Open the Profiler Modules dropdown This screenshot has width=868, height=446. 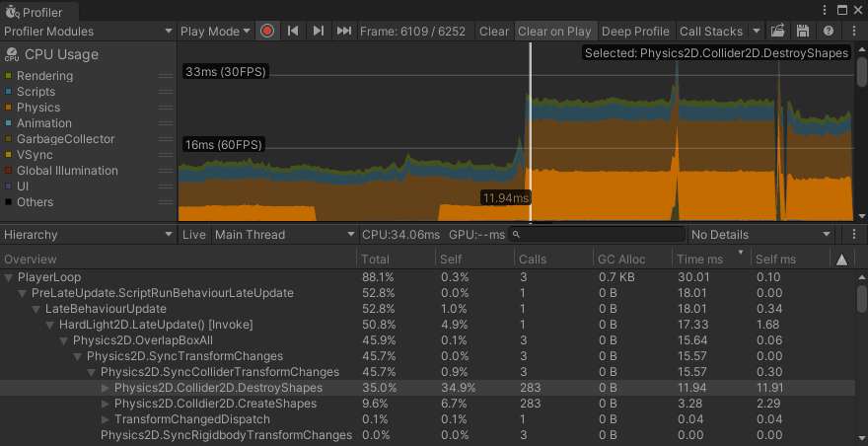(88, 31)
